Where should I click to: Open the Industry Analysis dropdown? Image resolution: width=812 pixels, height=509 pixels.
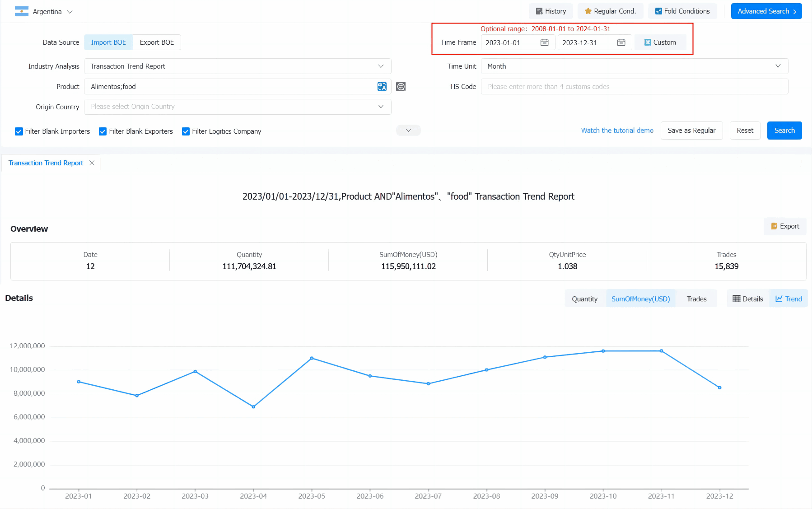coord(237,66)
